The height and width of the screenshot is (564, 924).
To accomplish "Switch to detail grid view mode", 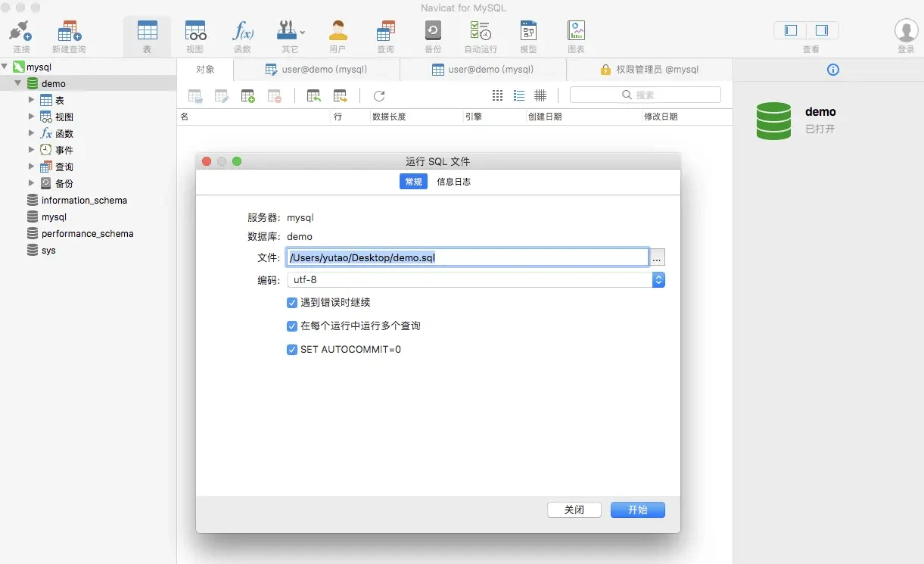I will (540, 95).
